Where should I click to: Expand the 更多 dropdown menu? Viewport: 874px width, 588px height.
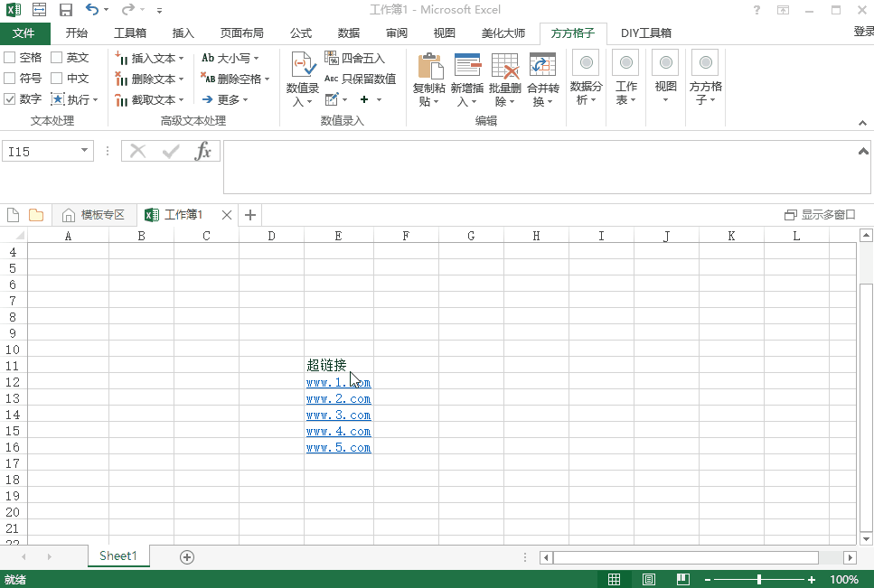point(226,100)
